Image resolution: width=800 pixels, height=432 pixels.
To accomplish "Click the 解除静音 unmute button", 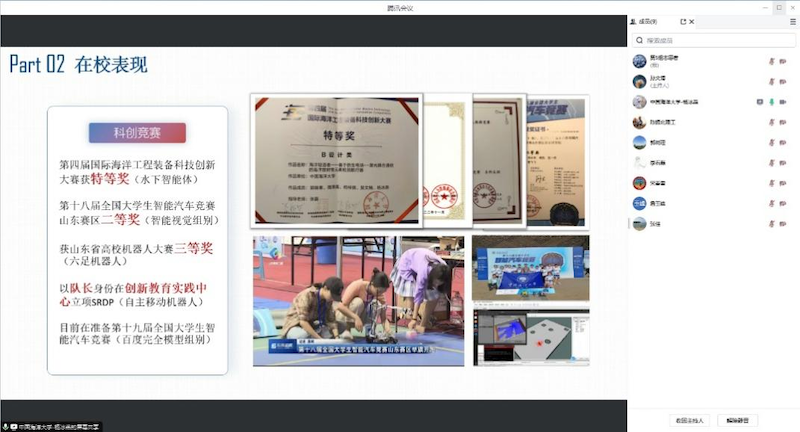I will (743, 420).
